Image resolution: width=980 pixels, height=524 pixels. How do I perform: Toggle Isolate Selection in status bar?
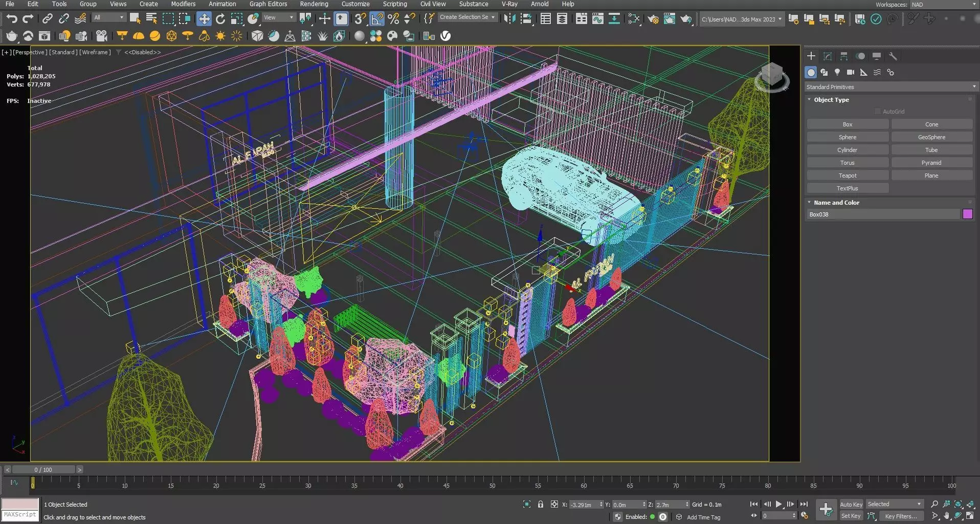tap(527, 505)
